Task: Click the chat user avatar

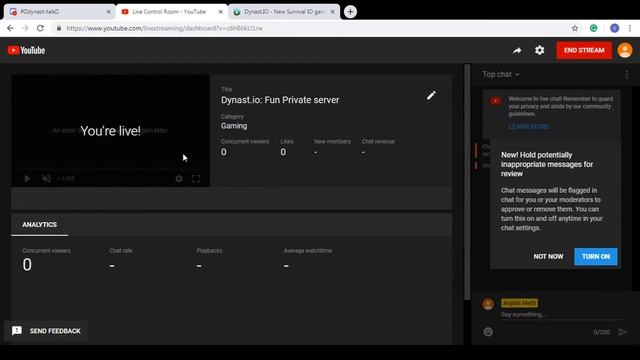Action: tap(488, 304)
